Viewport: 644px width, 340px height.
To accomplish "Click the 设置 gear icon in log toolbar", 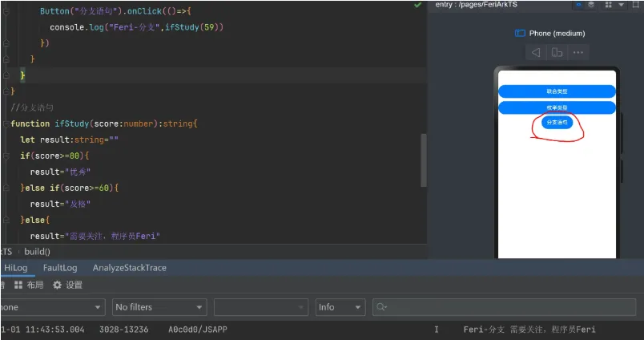I will click(x=57, y=285).
